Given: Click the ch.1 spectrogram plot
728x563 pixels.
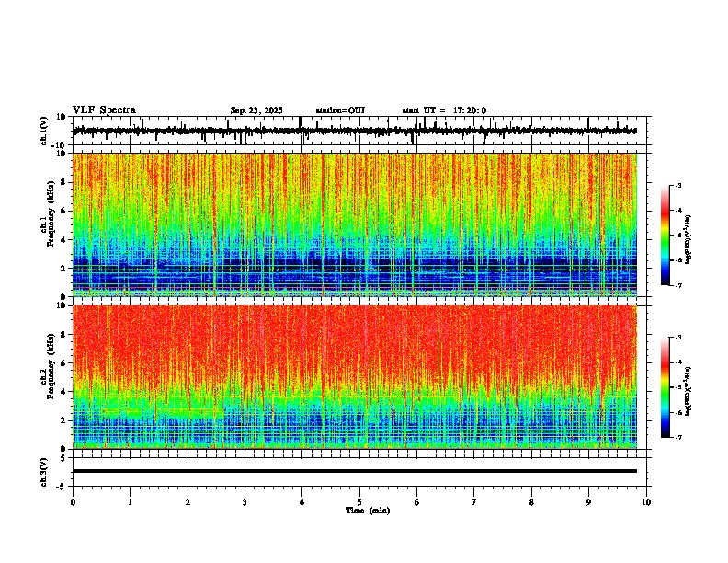Looking at the screenshot, I should pos(355,224).
